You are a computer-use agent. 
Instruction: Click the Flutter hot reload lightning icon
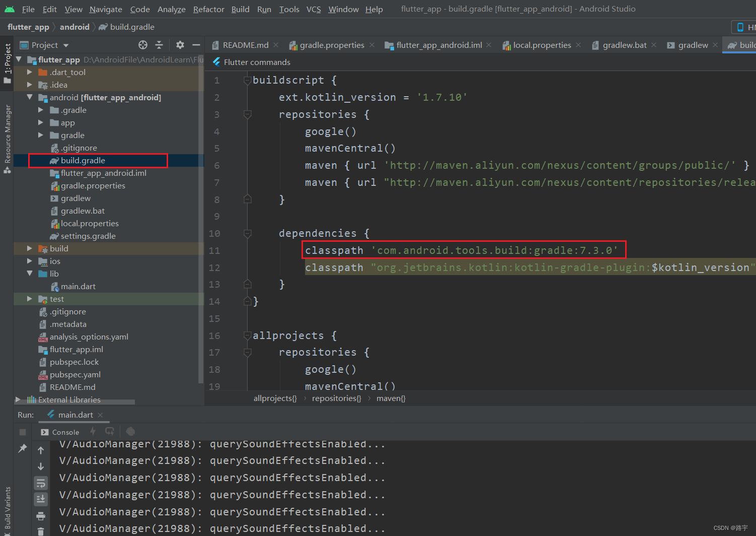tap(93, 431)
